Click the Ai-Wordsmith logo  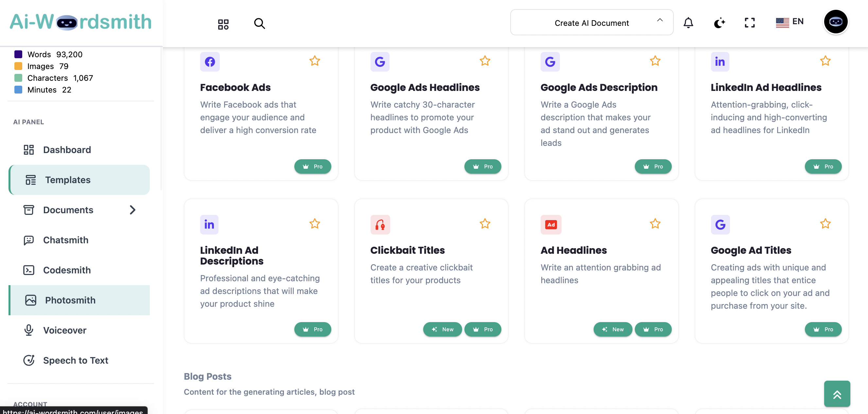[80, 22]
